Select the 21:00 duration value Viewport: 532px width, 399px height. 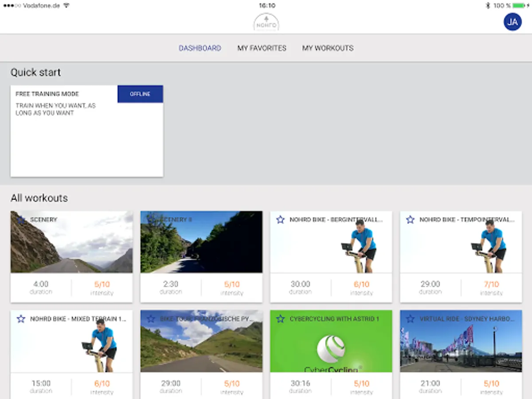coord(430,383)
